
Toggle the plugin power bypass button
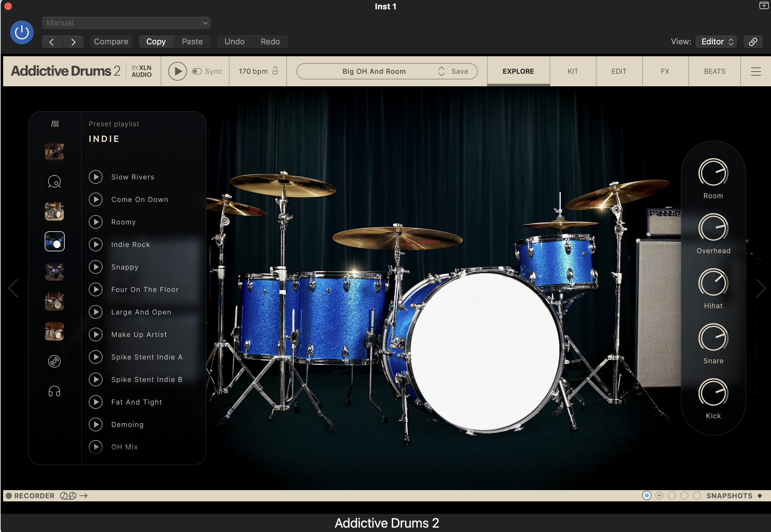point(22,33)
